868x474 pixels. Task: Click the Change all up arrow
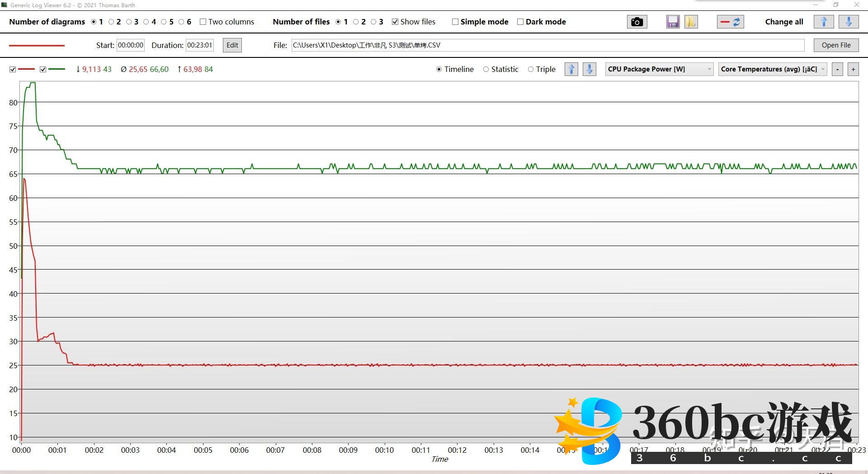pyautogui.click(x=823, y=22)
